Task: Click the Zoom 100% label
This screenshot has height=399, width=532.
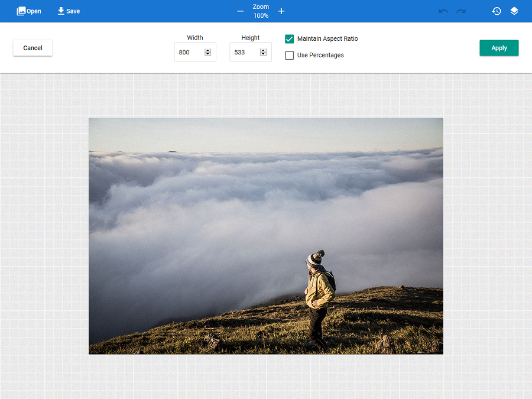Action: coord(260,11)
